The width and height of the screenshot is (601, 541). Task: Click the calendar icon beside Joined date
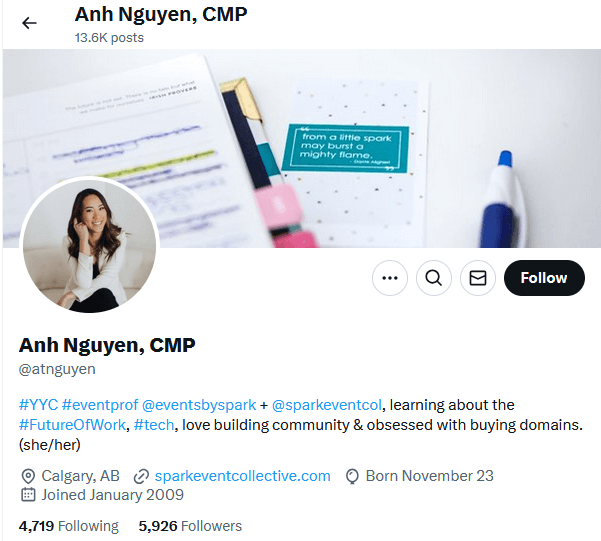[28, 495]
